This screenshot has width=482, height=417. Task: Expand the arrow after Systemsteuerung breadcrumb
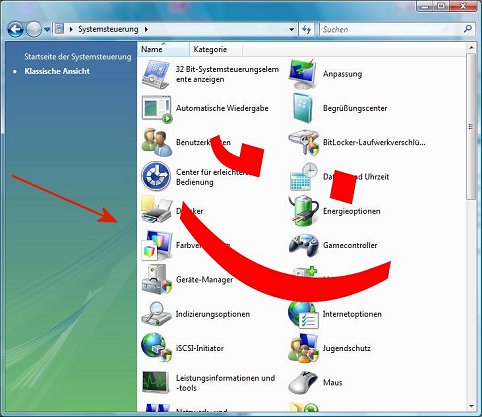tap(146, 29)
